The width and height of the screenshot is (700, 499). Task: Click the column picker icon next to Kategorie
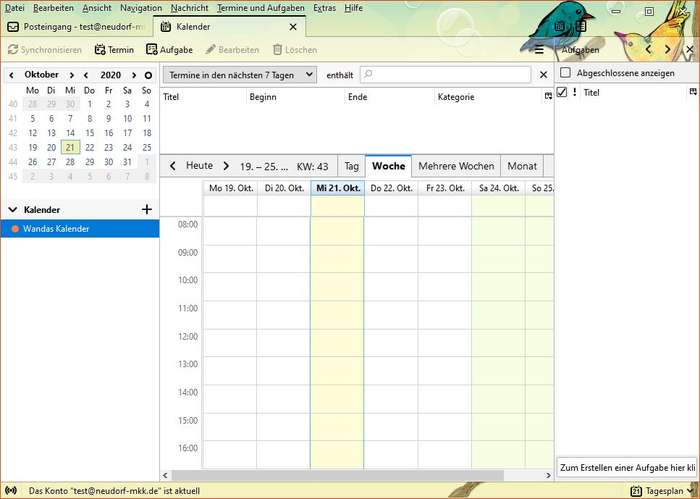click(547, 97)
